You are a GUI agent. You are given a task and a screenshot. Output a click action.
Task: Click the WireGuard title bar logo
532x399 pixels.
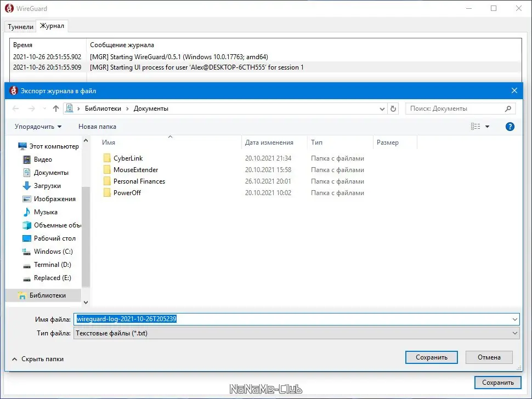[x=9, y=8]
